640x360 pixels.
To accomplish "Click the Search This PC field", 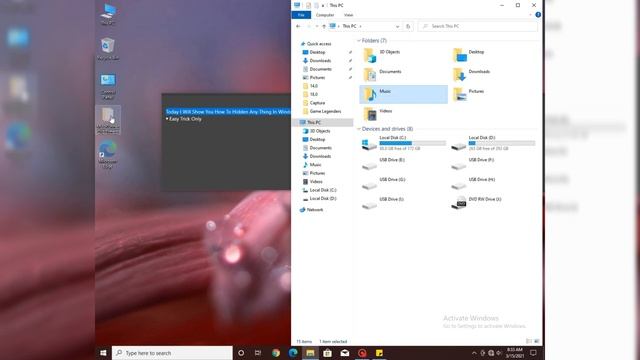I will tap(478, 26).
